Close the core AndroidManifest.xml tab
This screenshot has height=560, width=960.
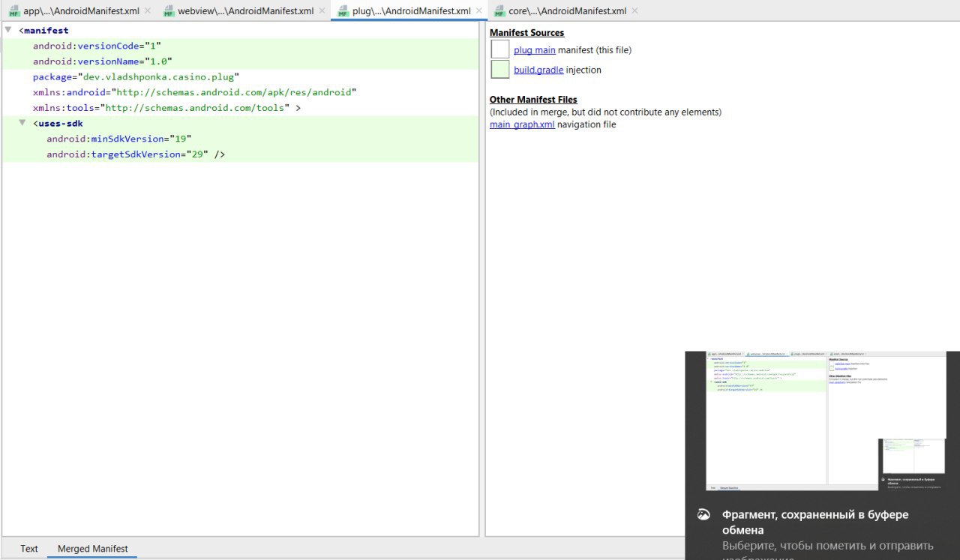click(x=635, y=10)
